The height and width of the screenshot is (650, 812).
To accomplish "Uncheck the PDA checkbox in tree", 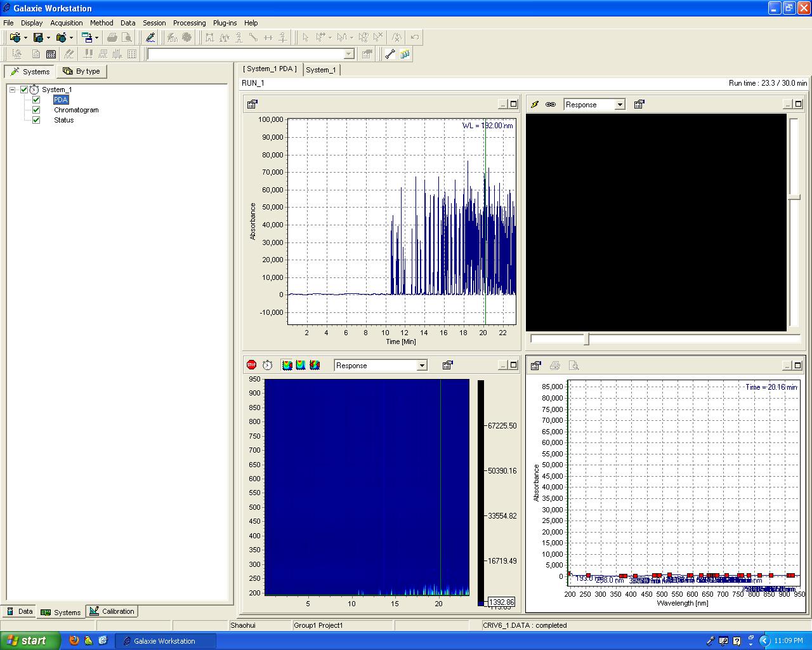I will click(x=36, y=100).
